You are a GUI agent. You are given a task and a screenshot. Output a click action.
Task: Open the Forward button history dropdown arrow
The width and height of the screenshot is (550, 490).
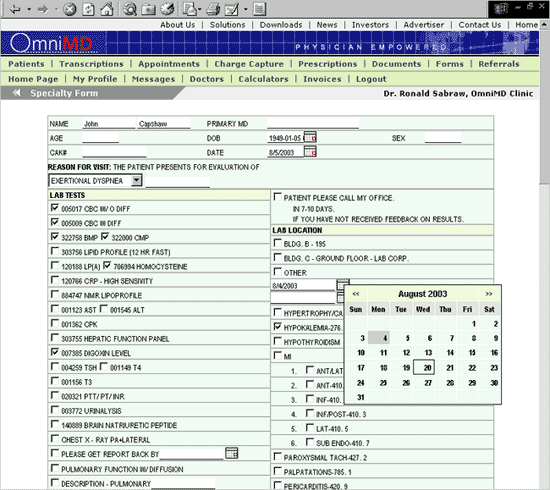tap(56, 9)
